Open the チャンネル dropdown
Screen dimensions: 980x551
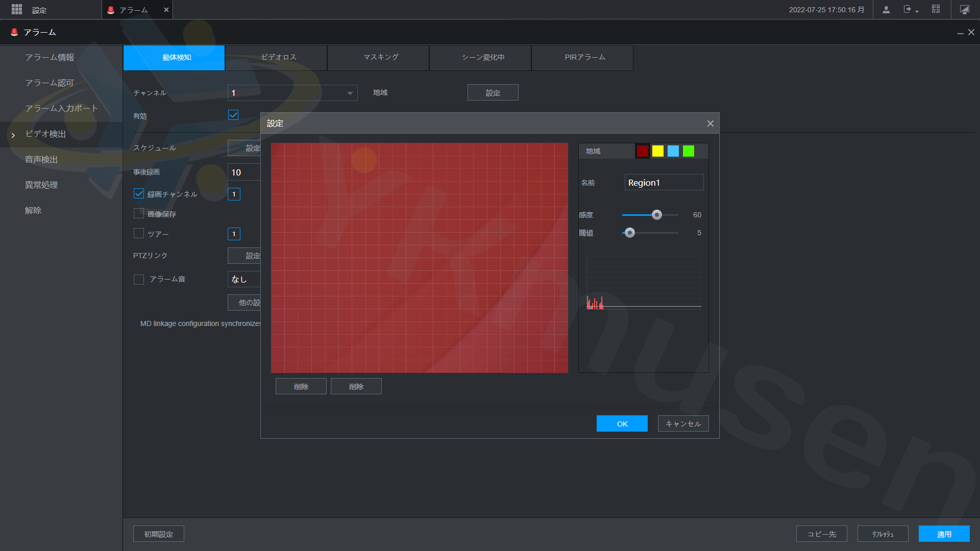[x=292, y=93]
